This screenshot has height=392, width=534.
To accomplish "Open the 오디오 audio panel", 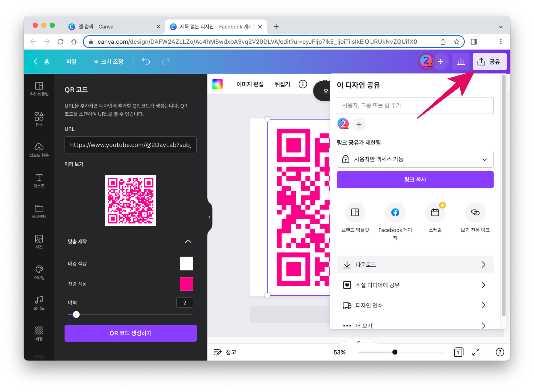I will click(x=39, y=303).
